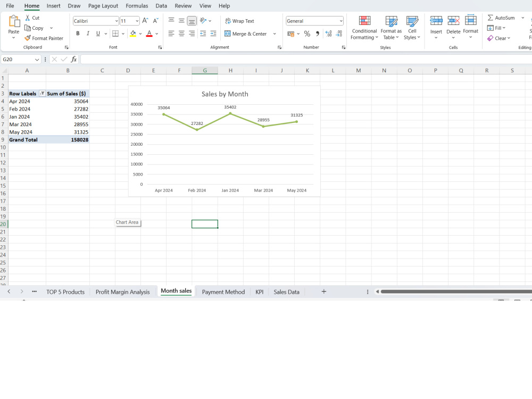Click the Fill down icon
The height and width of the screenshot is (399, 532).
(x=491, y=28)
